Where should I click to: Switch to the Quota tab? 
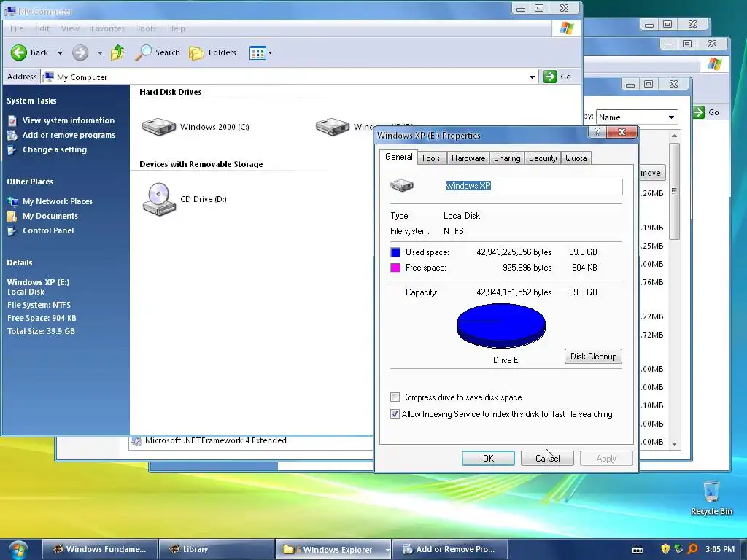click(576, 158)
